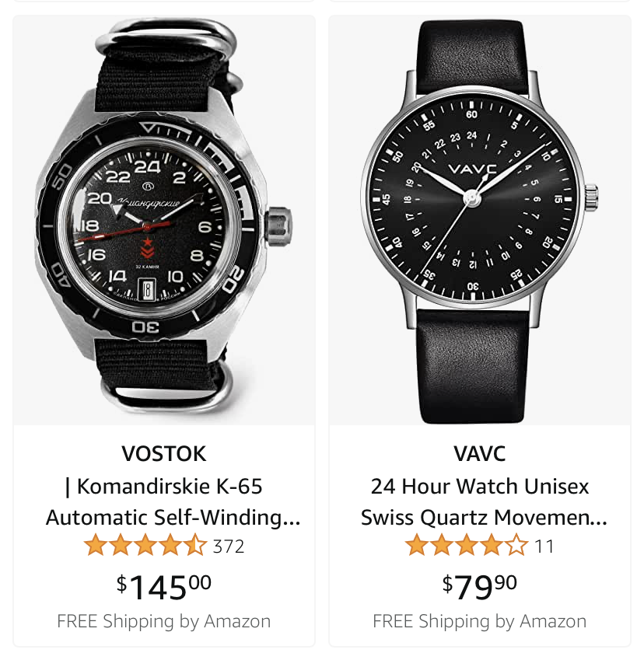Viewport: 644px width, 653px height.
Task: Click the first star of VAVC rating
Action: pos(417,545)
